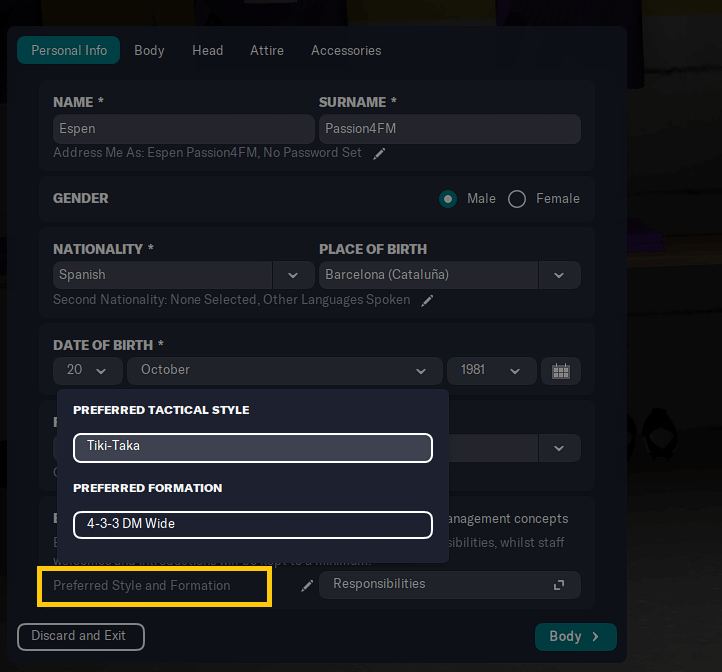Click the Name input field containing Espen
The width and height of the screenshot is (722, 672).
point(184,129)
